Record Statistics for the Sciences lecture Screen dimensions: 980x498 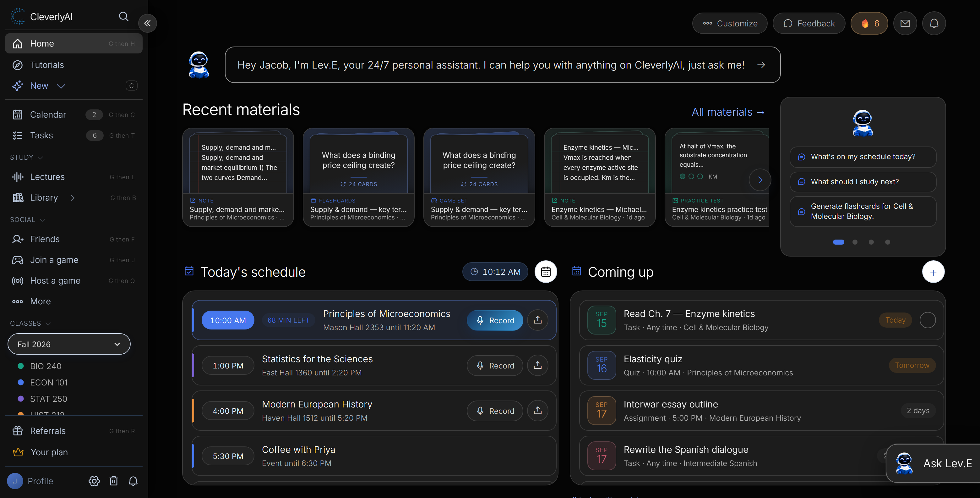pos(495,365)
